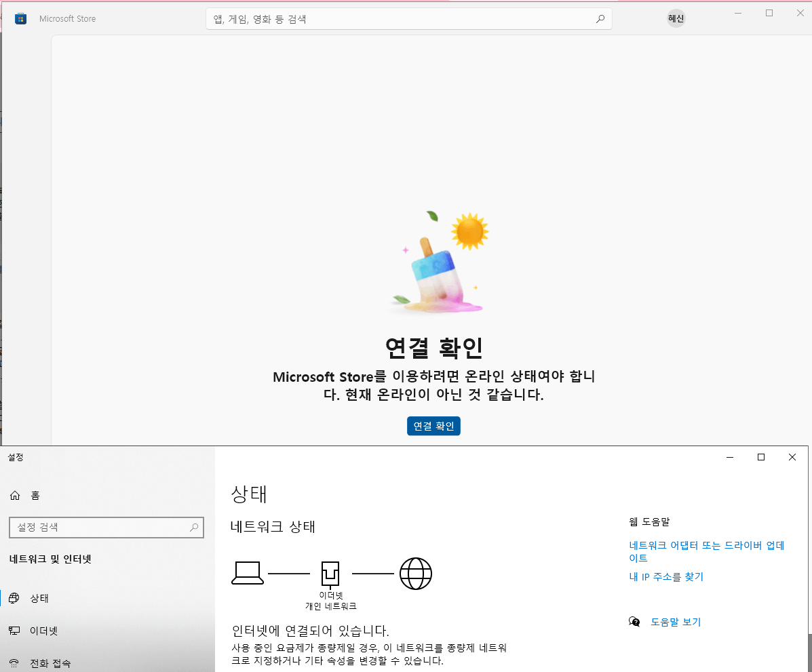Click the adapter icon next to 이더넷
The image size is (812, 672).
(x=14, y=631)
